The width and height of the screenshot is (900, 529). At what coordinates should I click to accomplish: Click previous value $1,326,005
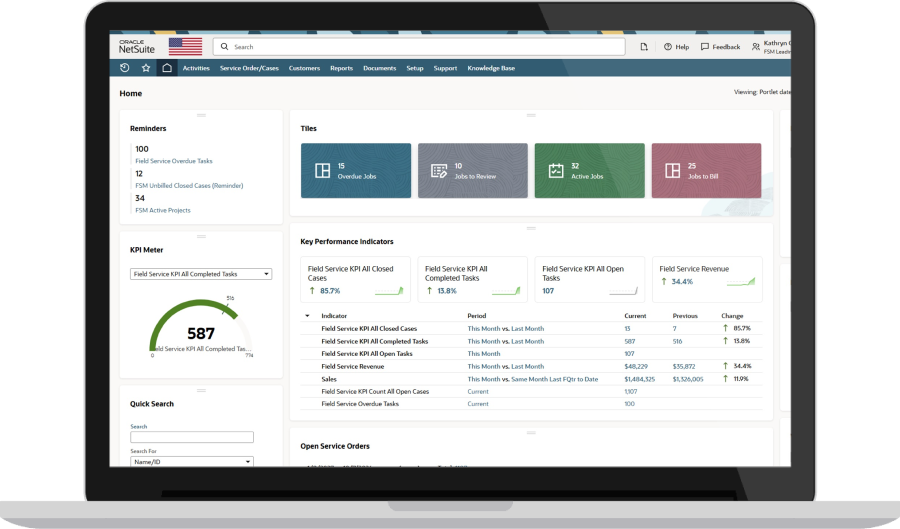coord(688,379)
